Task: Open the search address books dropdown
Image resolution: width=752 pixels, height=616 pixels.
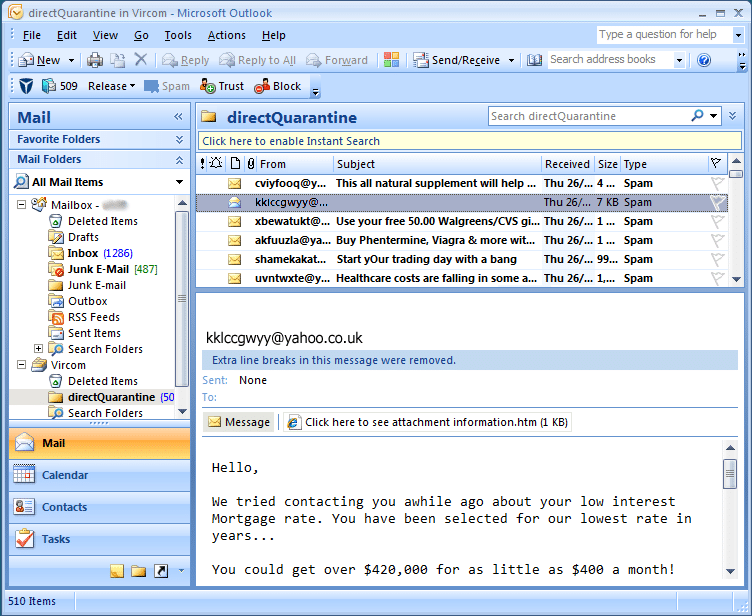Action: (679, 60)
